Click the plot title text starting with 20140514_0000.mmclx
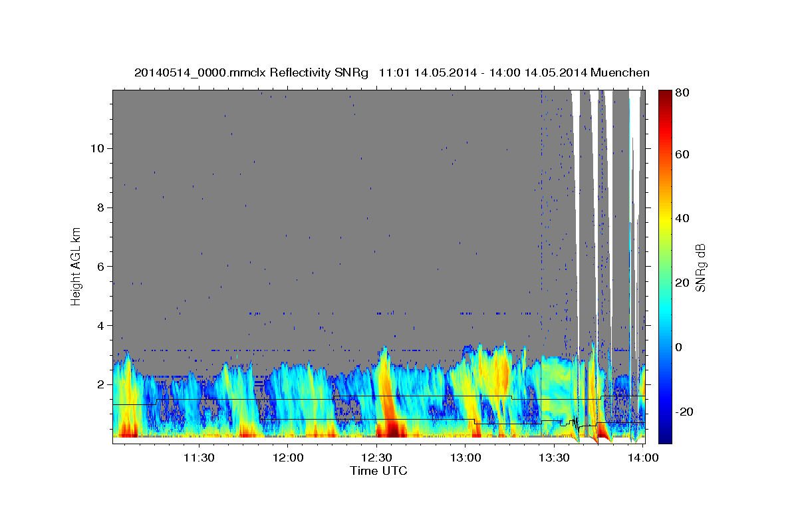Viewport: 798px width, 532px height. [x=392, y=72]
